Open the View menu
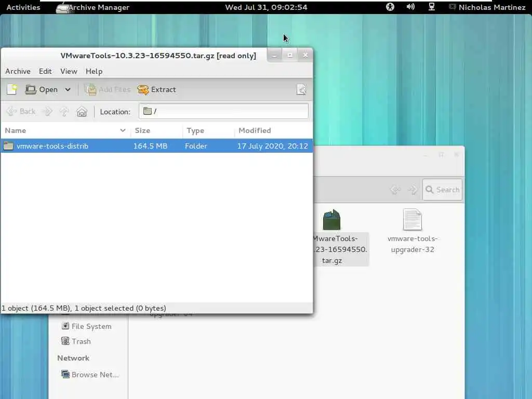This screenshot has height=399, width=532. point(69,71)
